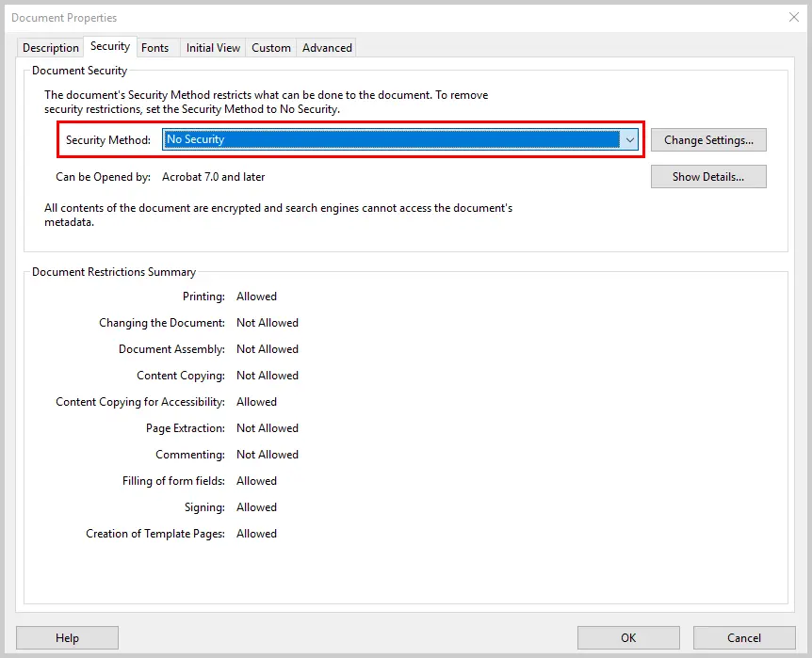Screen dimensions: 812x658
Task: Switch to the Description tab
Action: [50, 47]
